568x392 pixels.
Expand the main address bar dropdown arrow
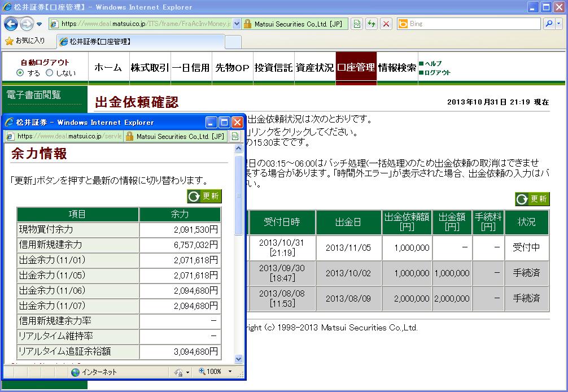pos(237,24)
